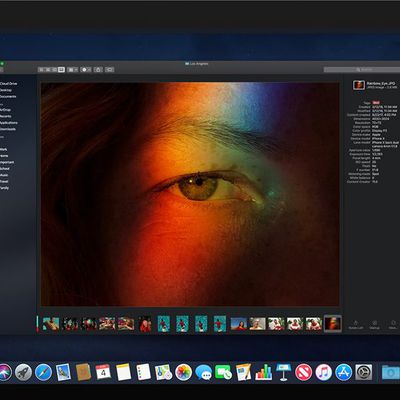Open Contacts from the Dock

83,372
